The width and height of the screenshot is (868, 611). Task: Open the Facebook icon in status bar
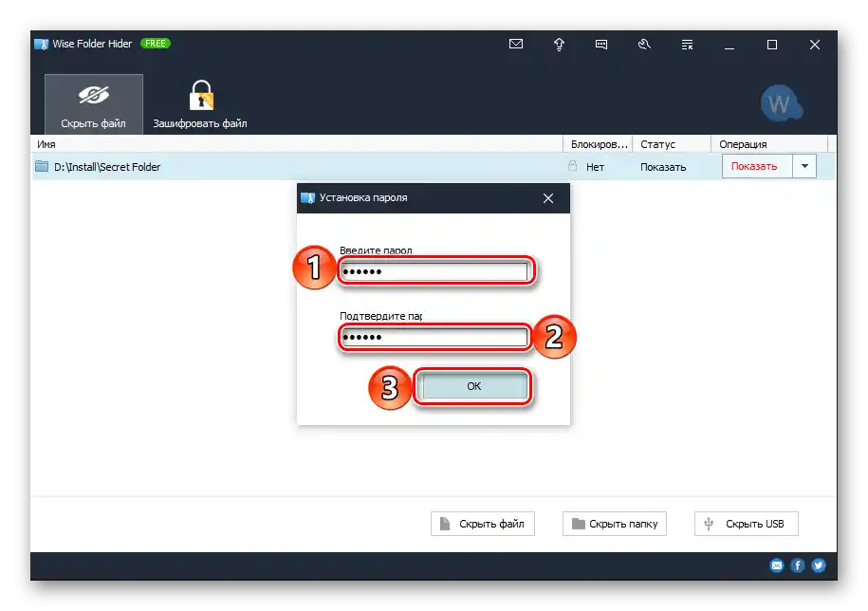click(x=797, y=565)
